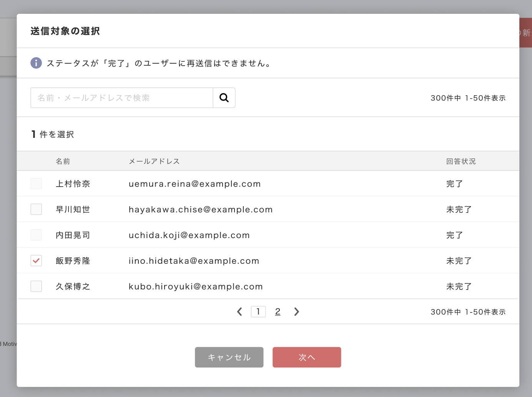
Task: Click 未完了 status for 久保博之
Action: (x=459, y=287)
